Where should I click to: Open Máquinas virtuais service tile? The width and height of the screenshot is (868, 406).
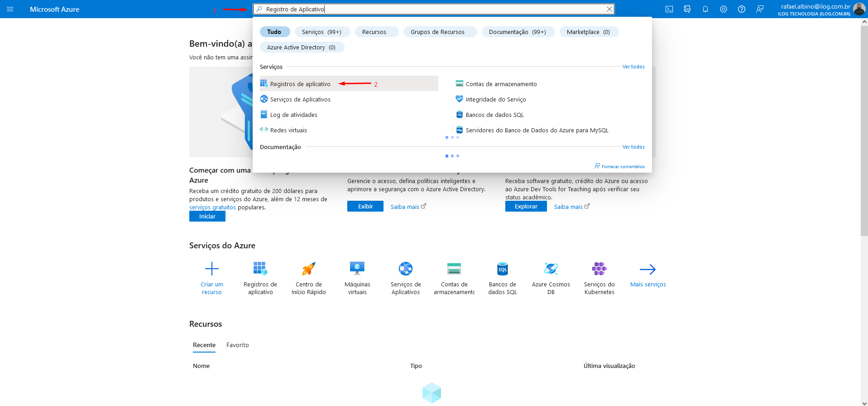pos(357,278)
